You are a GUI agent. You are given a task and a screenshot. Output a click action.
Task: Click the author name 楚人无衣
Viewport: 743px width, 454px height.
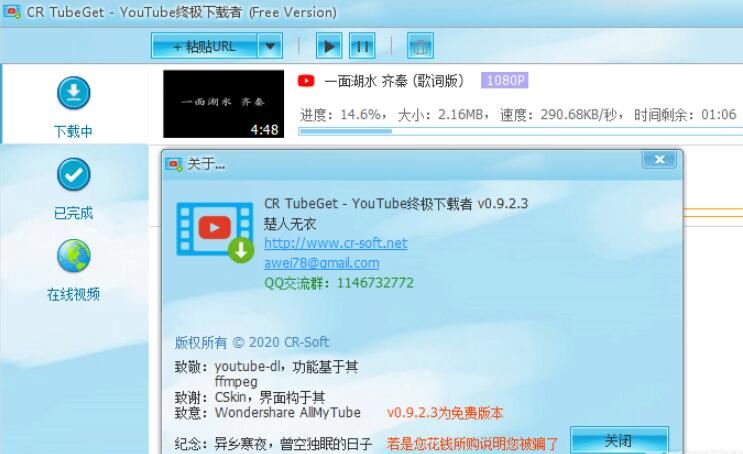tap(290, 224)
